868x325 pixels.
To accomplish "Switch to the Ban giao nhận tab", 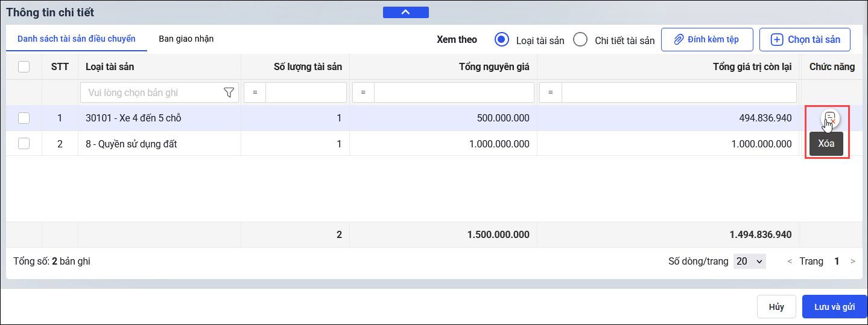I will [x=186, y=39].
